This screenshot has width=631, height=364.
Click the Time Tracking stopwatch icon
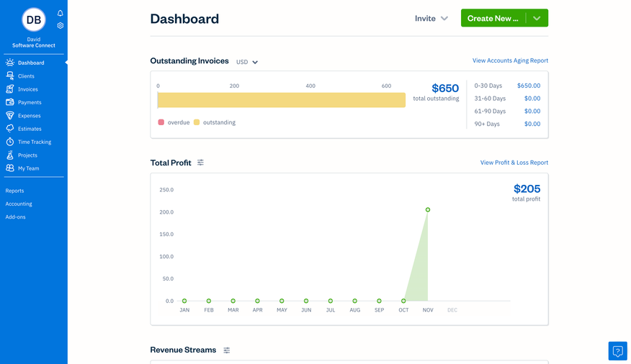10,142
